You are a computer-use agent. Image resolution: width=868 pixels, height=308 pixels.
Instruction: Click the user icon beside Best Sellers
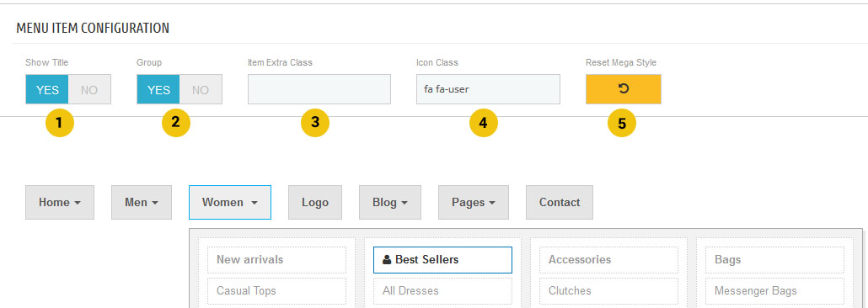387,259
